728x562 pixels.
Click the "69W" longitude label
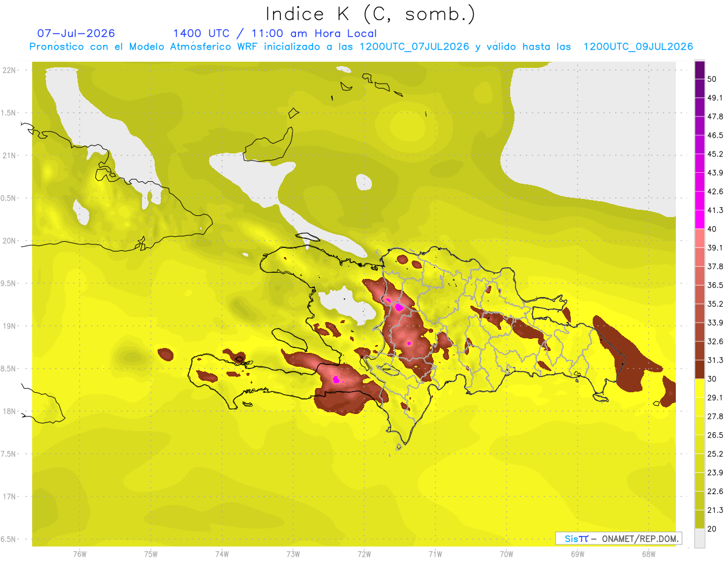point(578,554)
